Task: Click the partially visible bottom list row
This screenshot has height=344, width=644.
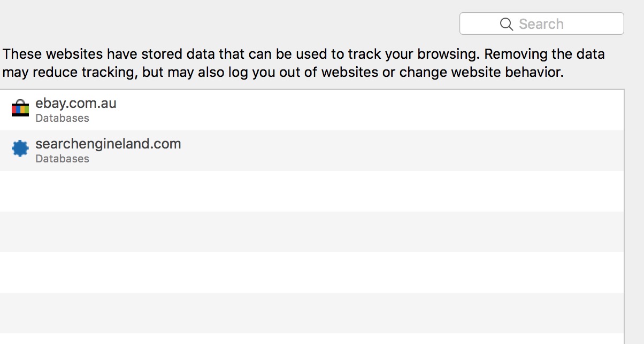Action: [312, 339]
